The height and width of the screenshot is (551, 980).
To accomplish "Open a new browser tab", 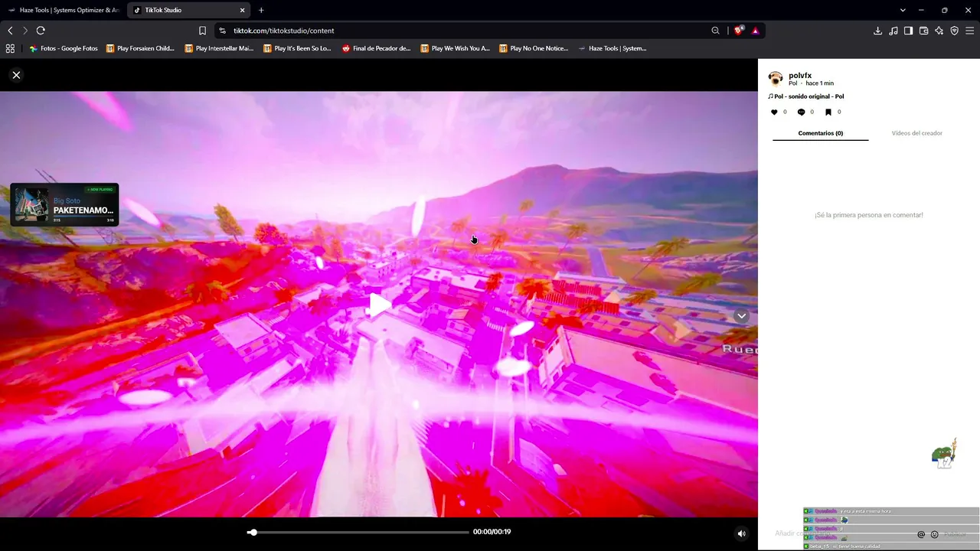I will [261, 10].
